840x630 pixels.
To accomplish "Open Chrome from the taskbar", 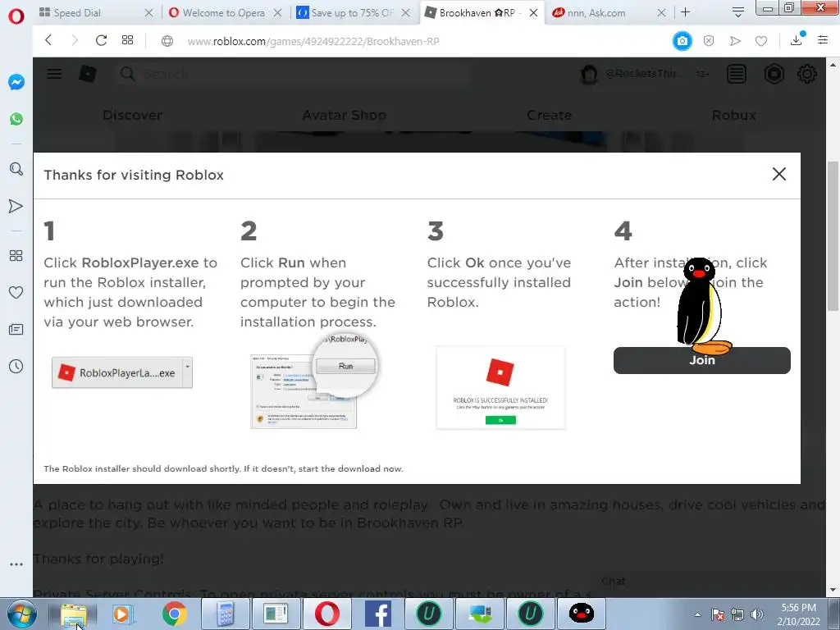I will [174, 614].
